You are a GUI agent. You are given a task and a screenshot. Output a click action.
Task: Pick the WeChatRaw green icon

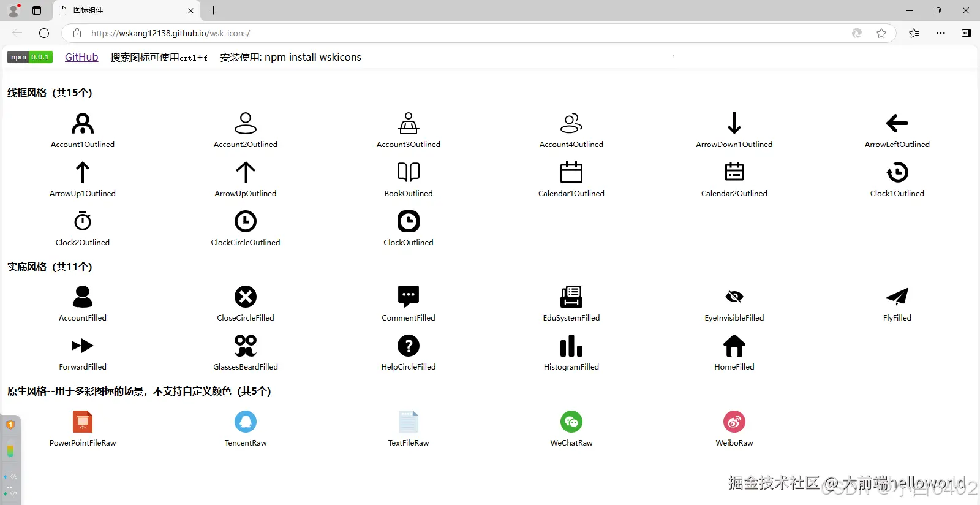[x=571, y=422]
